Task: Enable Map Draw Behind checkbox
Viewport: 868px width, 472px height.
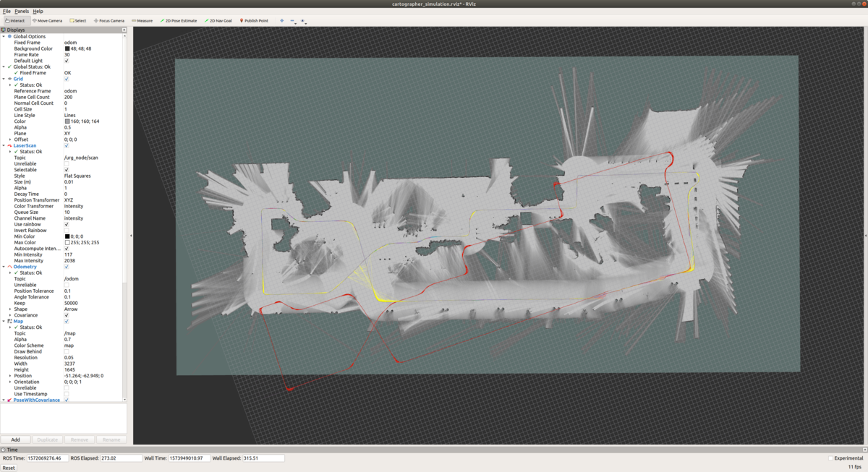Action: click(x=67, y=351)
